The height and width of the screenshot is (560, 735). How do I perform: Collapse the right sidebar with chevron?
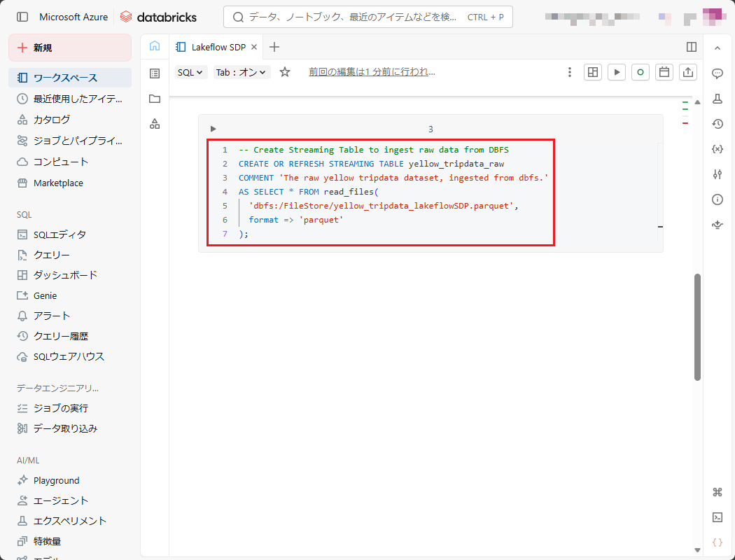point(717,48)
